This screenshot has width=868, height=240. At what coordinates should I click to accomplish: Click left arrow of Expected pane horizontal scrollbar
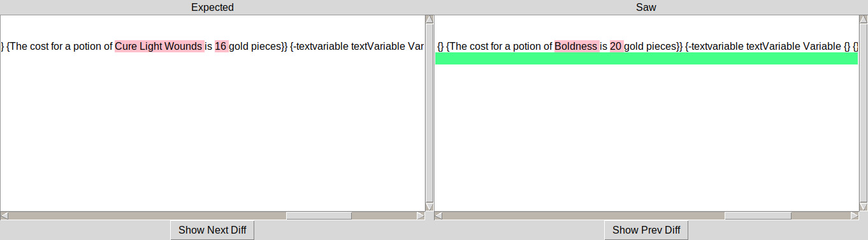(4, 216)
